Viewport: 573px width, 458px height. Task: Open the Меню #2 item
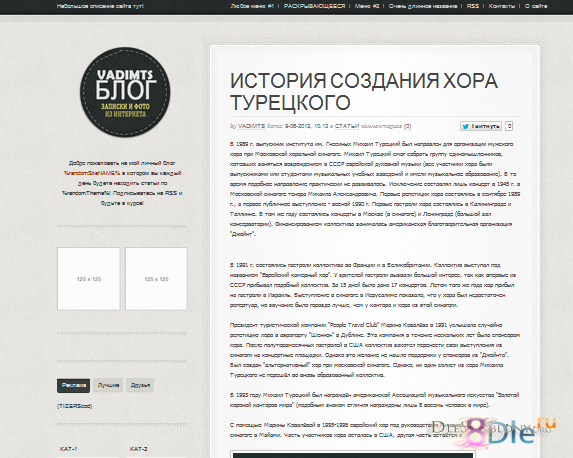367,6
